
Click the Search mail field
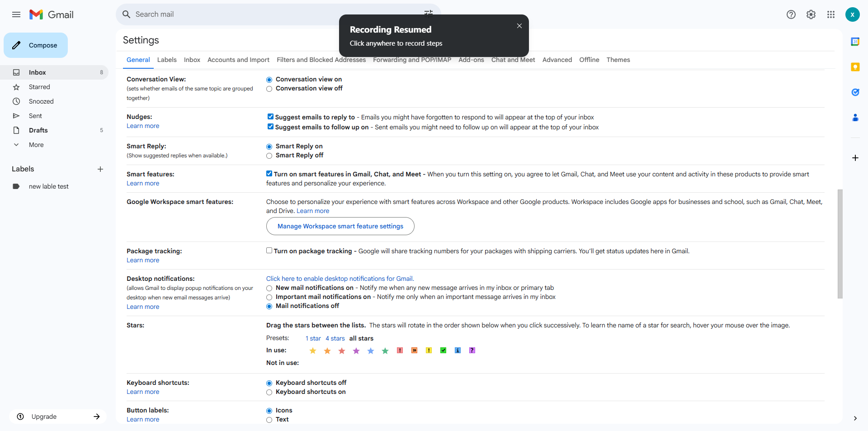(x=278, y=14)
